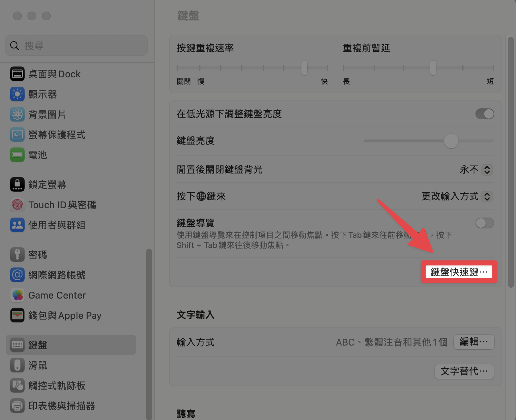Open 更改輸入方式 dropdown for globe key
The height and width of the screenshot is (420, 516).
pyautogui.click(x=457, y=196)
